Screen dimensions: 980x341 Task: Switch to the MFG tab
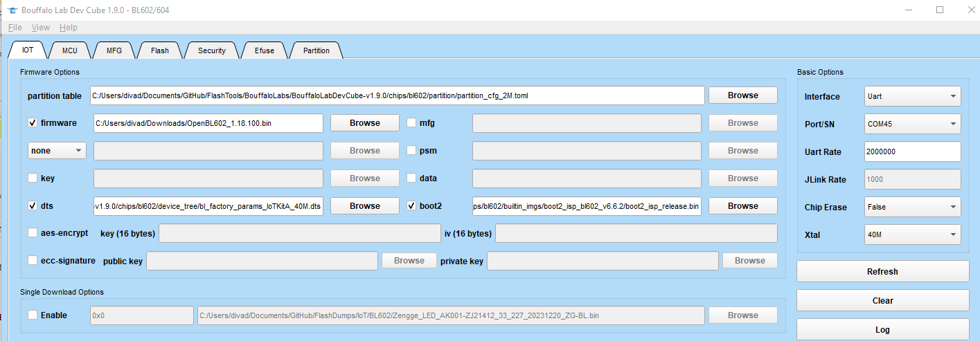tap(114, 50)
